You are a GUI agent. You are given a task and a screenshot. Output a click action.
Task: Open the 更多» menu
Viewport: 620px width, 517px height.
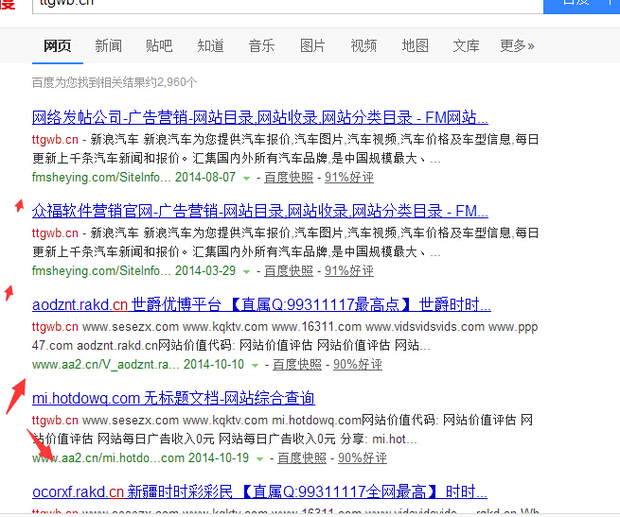tap(517, 46)
